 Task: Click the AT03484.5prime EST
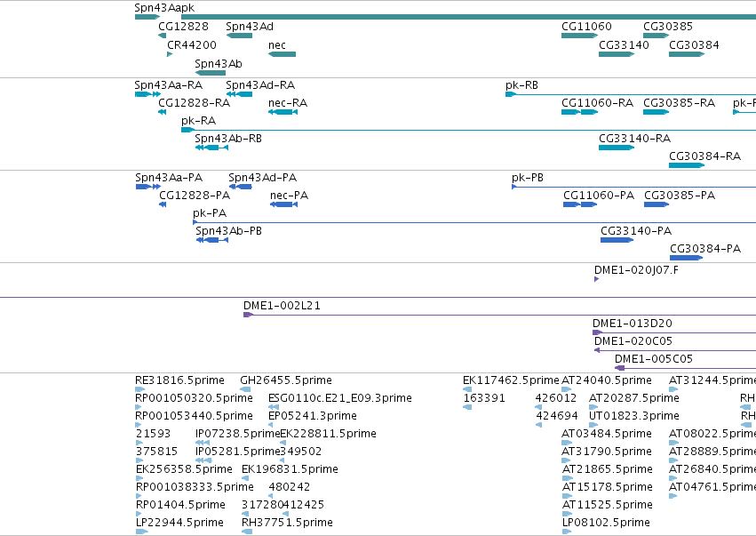click(x=567, y=443)
